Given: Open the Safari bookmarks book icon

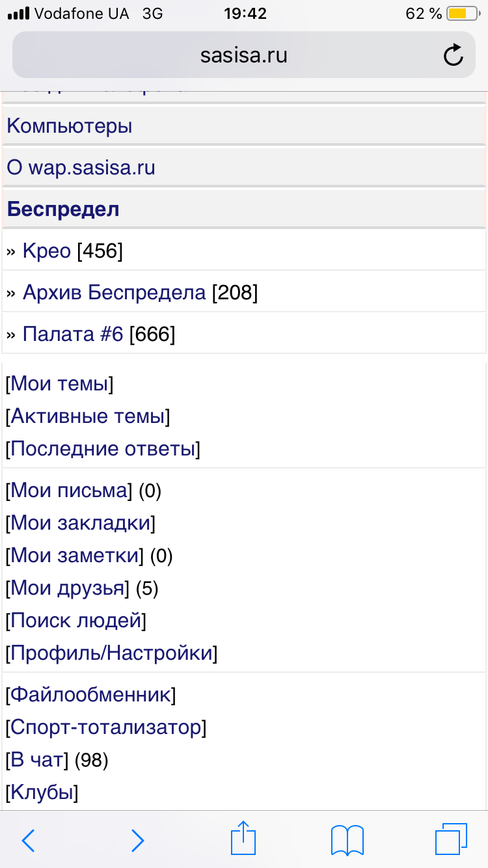Looking at the screenshot, I should 347,840.
